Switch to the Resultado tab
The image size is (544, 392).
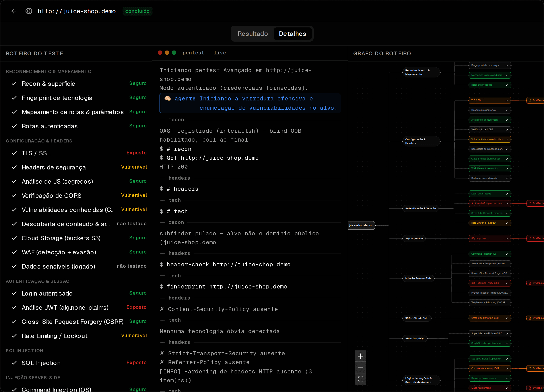tap(253, 34)
